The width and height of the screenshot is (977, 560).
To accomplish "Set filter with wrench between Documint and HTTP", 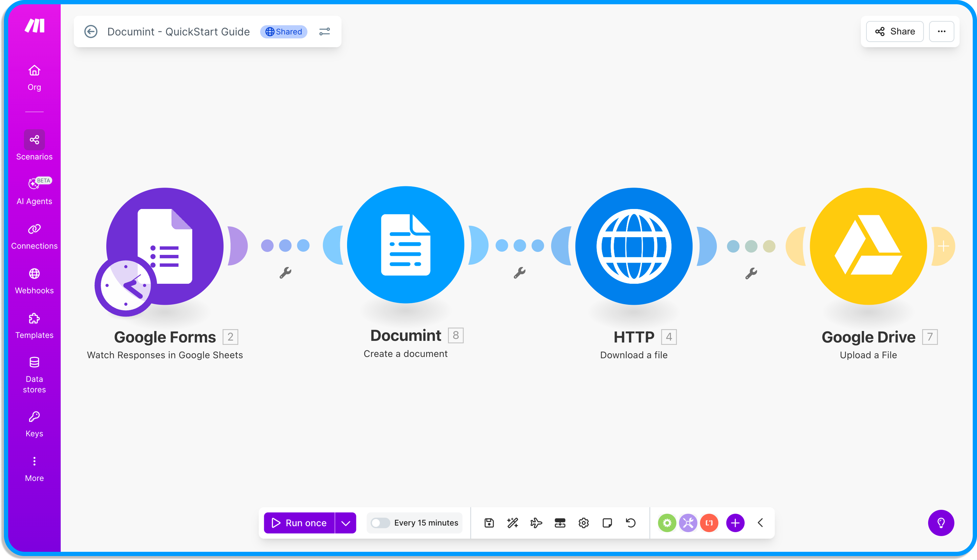I will (x=519, y=273).
